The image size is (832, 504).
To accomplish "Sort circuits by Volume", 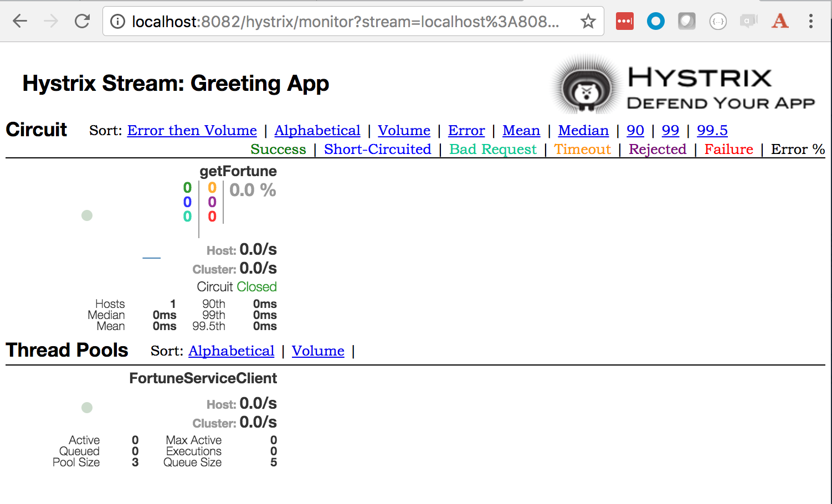I will 404,130.
